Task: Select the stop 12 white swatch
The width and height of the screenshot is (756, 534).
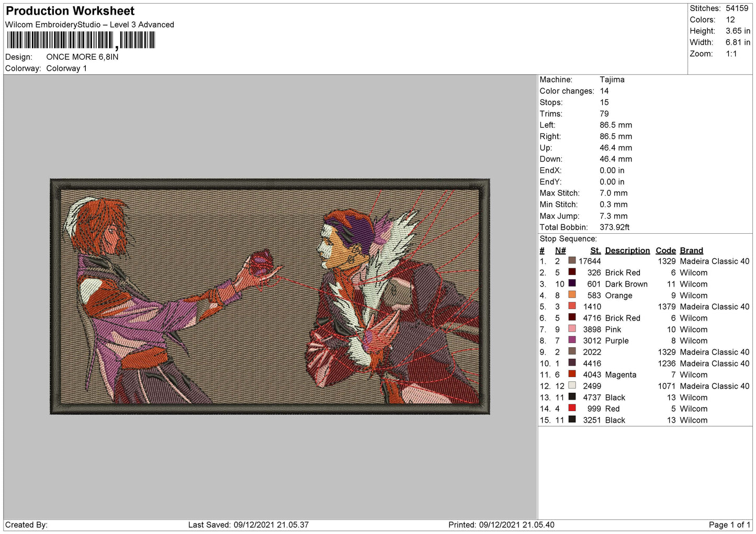Action: pos(572,385)
